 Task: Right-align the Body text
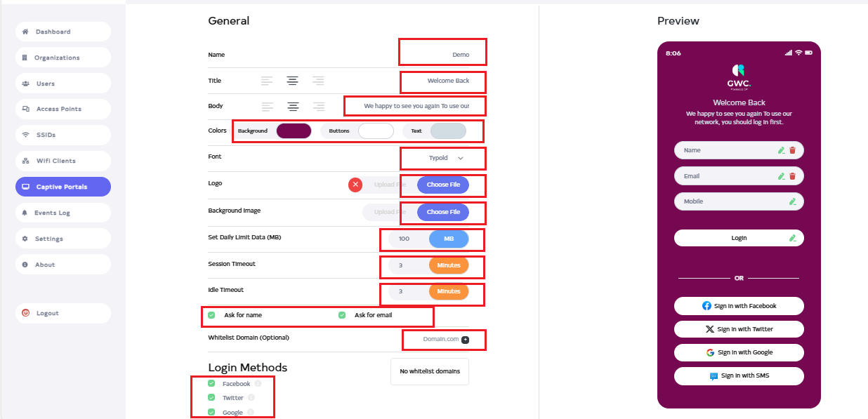(319, 107)
